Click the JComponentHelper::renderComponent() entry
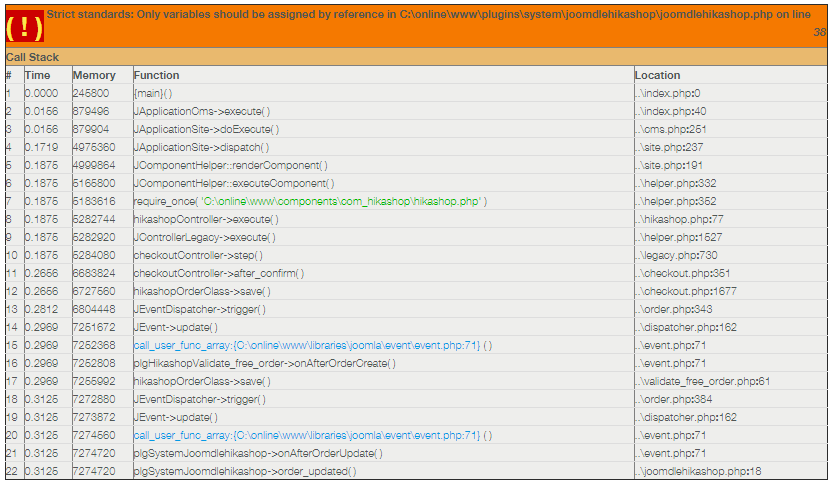832x484 pixels. click(231, 165)
